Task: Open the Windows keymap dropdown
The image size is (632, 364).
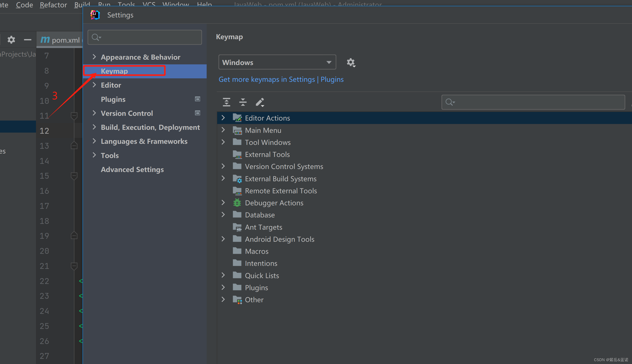Action: [x=277, y=62]
